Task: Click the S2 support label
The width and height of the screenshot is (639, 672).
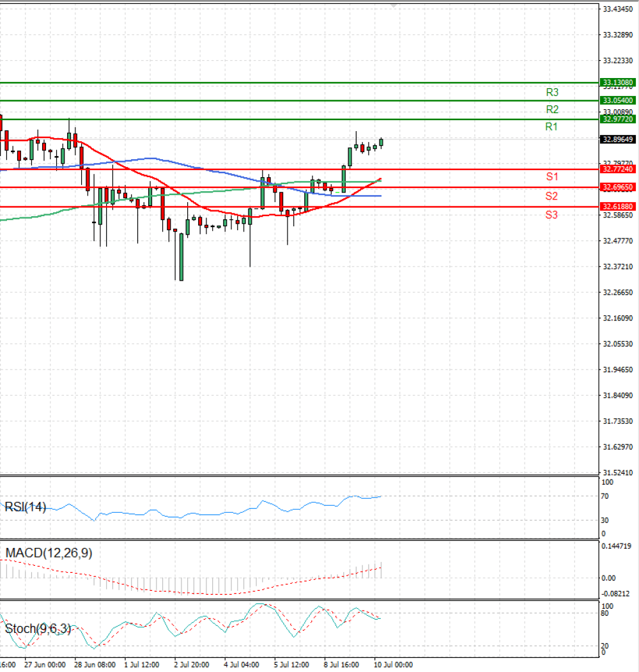Action: (x=551, y=196)
